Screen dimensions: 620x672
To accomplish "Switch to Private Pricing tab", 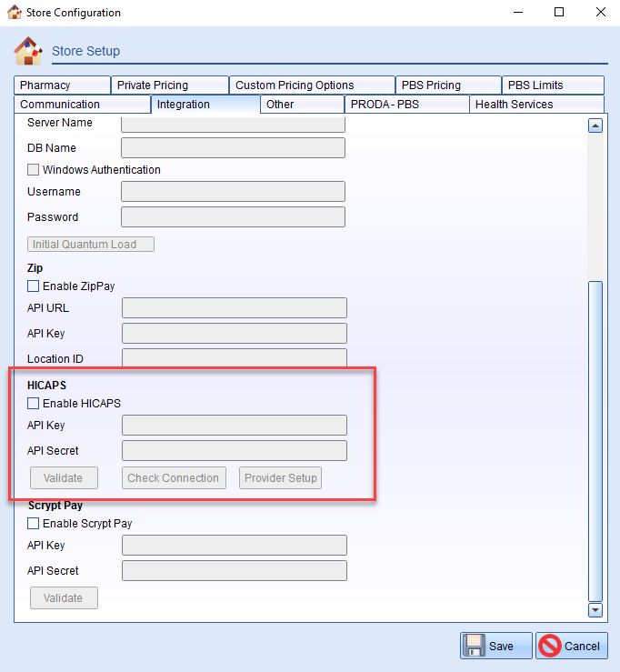I will pos(170,85).
